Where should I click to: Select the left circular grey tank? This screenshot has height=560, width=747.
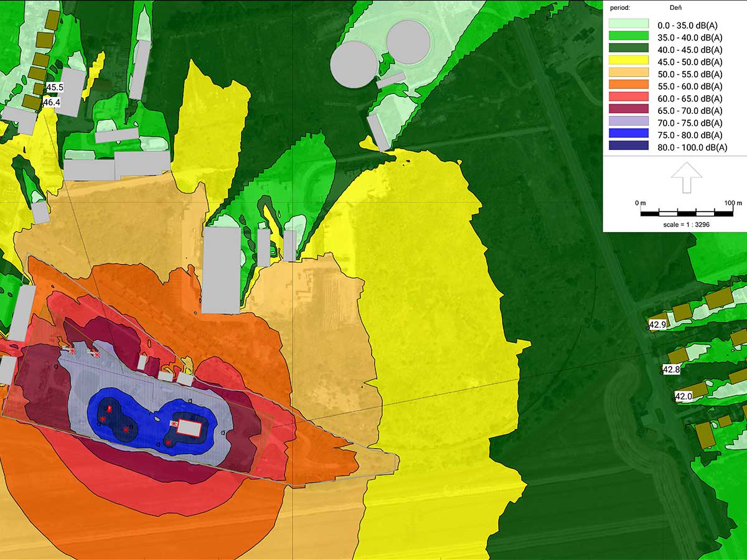[x=352, y=63]
